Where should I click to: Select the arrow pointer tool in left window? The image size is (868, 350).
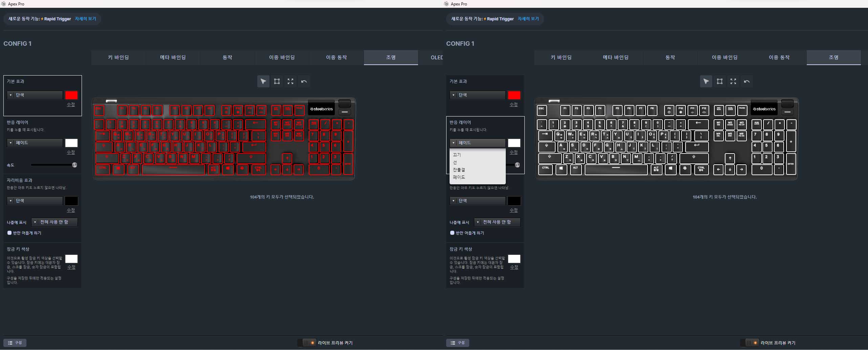tap(263, 81)
